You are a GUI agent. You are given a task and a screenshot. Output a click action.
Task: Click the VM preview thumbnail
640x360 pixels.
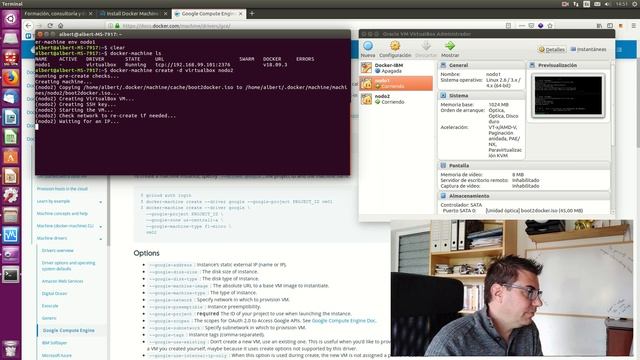(568, 96)
